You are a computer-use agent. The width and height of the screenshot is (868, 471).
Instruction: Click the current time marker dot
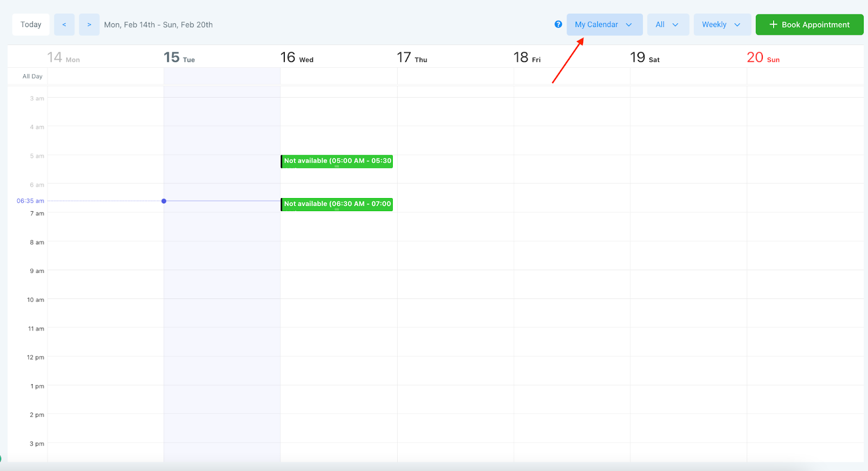[164, 201]
